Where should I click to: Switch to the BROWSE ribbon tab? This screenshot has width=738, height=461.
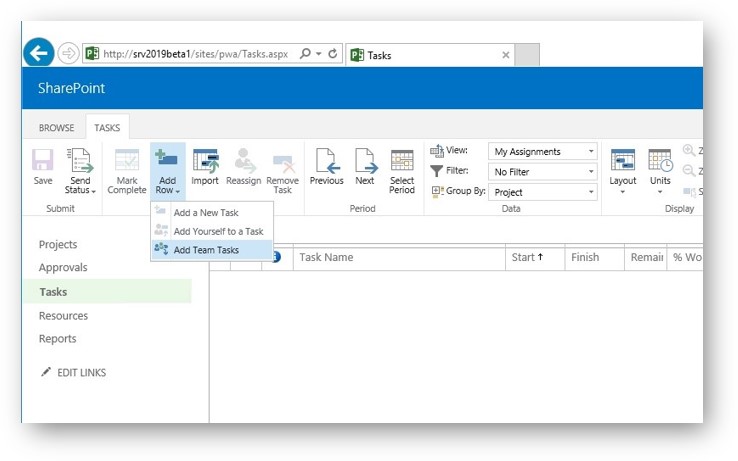click(x=56, y=128)
